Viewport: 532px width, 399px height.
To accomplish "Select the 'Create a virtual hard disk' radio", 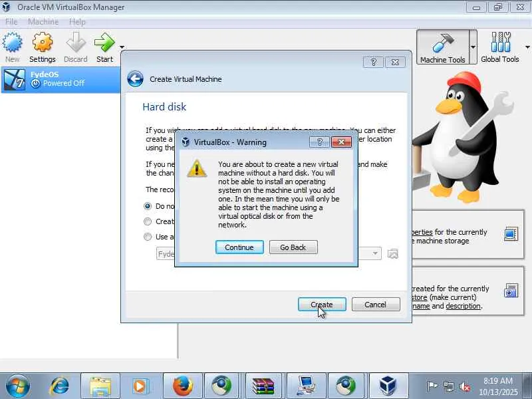I will (x=148, y=221).
